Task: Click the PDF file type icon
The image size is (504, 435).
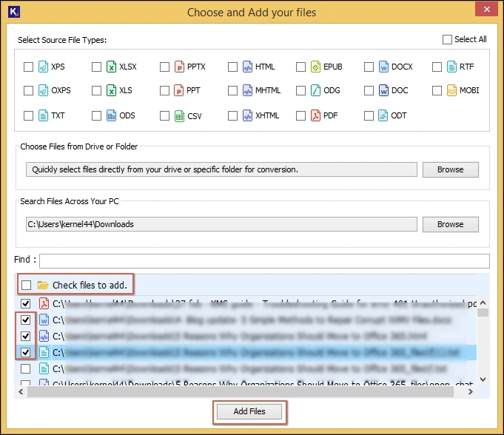Action: [315, 115]
